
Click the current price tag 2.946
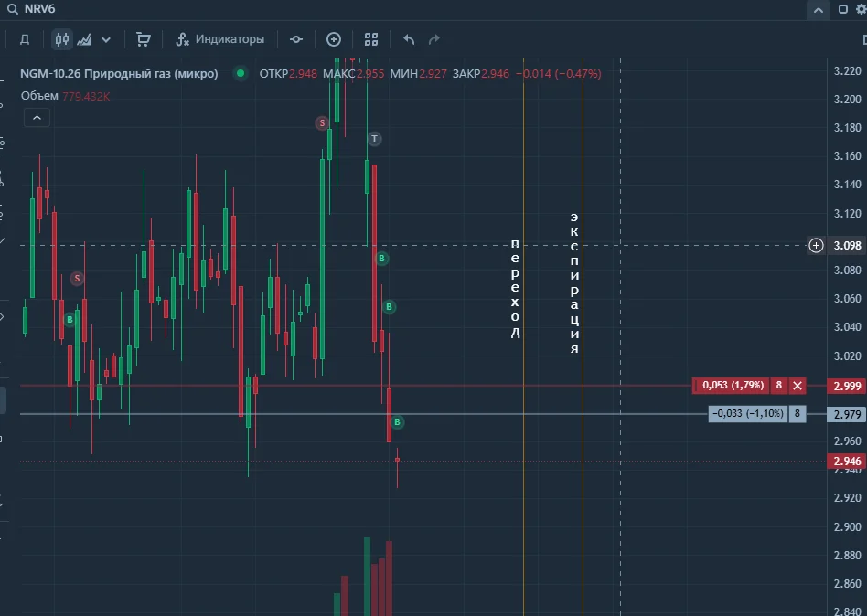pyautogui.click(x=847, y=462)
